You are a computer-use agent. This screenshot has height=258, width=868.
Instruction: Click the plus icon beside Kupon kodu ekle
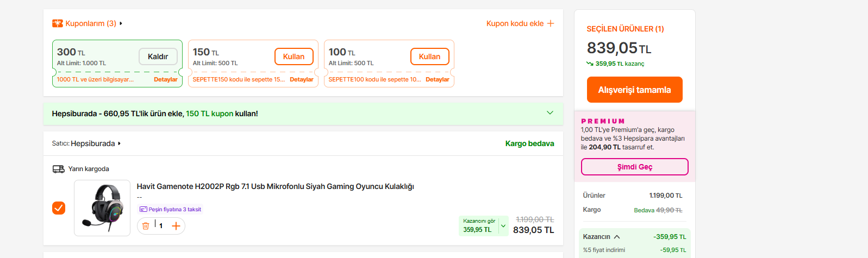[551, 23]
